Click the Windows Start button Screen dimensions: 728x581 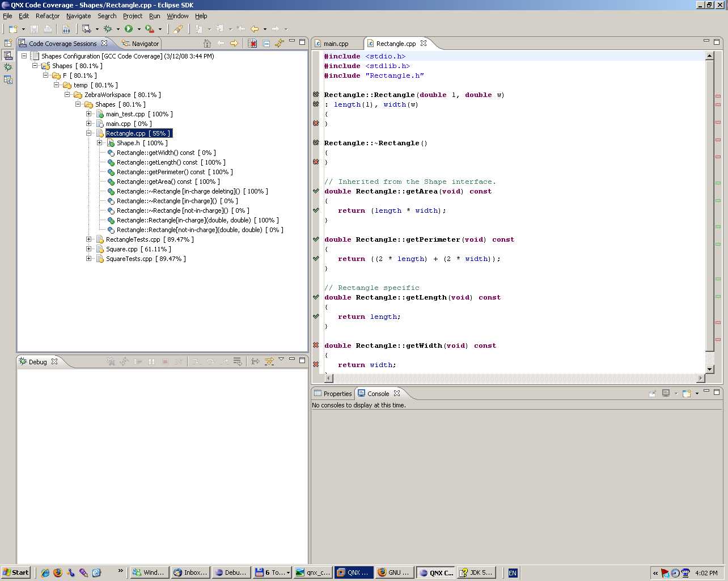[15, 572]
